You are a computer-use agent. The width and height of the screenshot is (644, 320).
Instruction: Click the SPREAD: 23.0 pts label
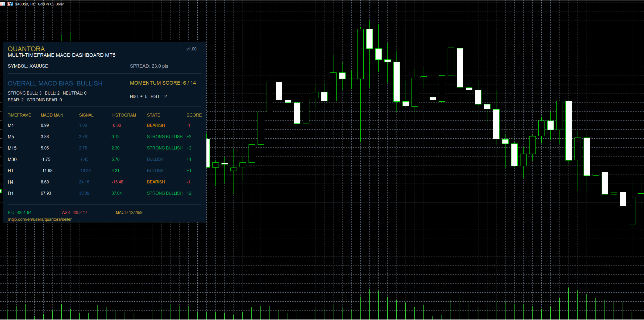pyautogui.click(x=149, y=66)
